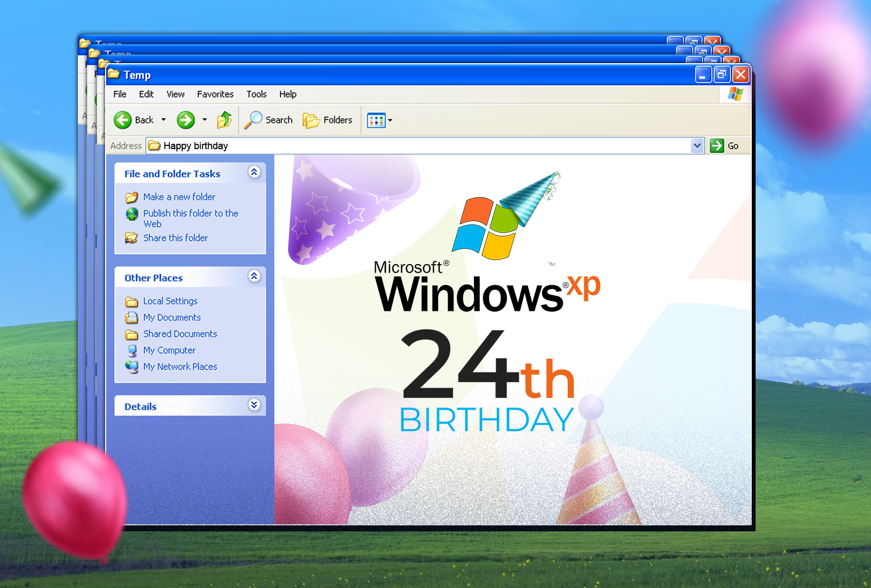The width and height of the screenshot is (871, 588).
Task: Open the File menu
Action: (x=120, y=94)
